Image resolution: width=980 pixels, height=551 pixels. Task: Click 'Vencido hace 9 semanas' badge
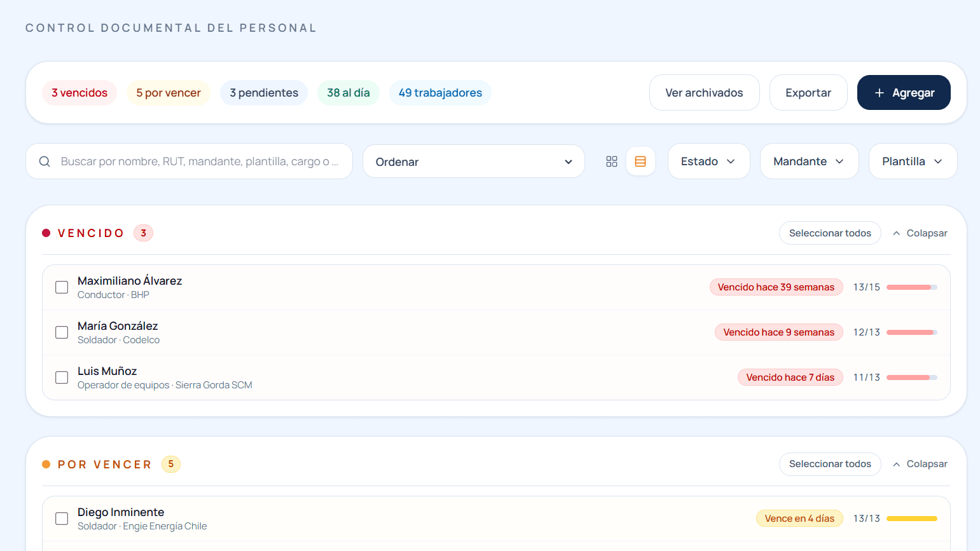(x=778, y=332)
